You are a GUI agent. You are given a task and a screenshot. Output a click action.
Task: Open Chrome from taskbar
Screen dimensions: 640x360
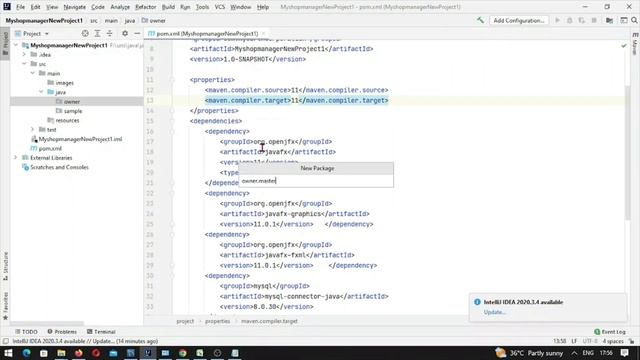point(182,353)
